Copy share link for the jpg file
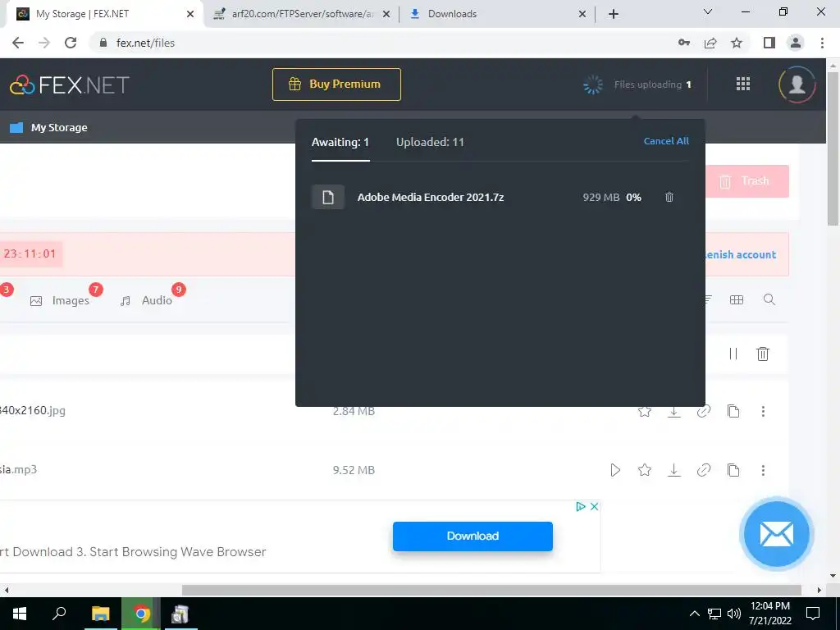 703,411
